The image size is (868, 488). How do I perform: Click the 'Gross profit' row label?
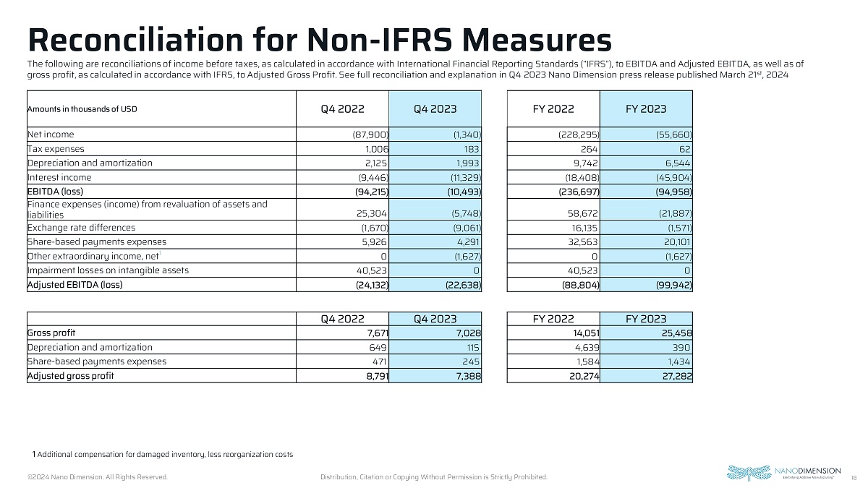tap(51, 333)
